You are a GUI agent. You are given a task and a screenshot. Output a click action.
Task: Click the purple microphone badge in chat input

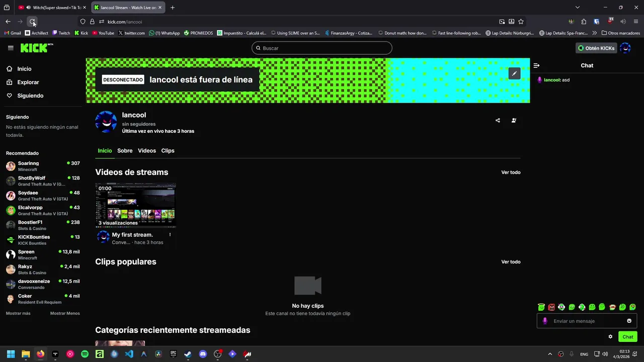tap(545, 321)
